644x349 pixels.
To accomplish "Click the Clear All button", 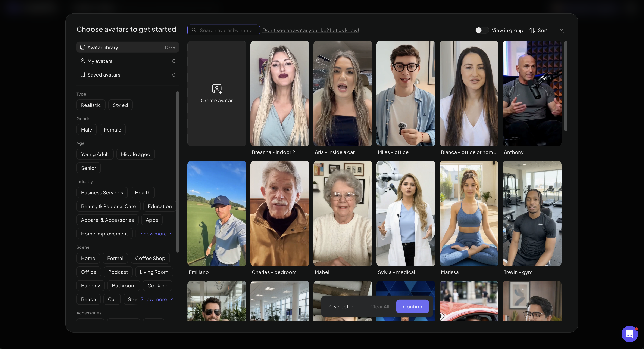I will tap(379, 306).
